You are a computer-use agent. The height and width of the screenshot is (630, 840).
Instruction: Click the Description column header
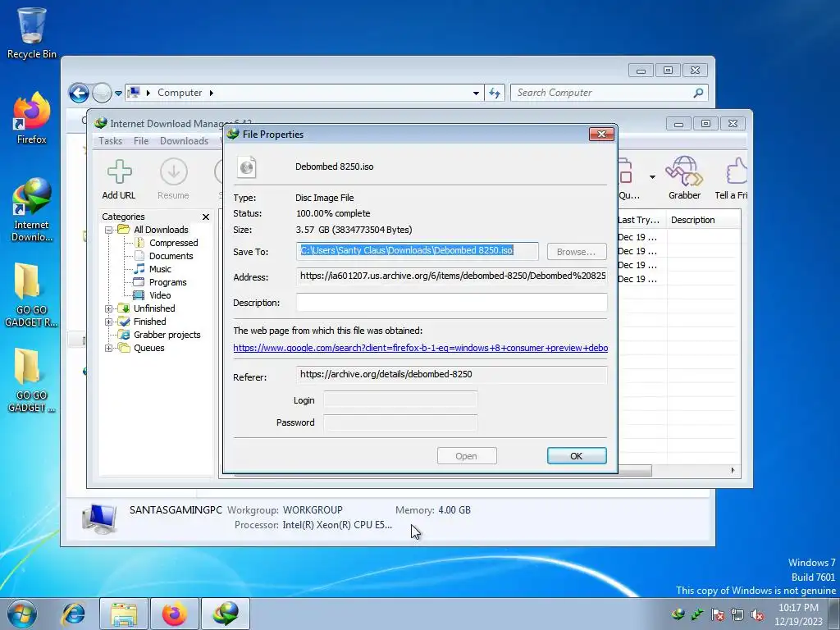tap(703, 220)
